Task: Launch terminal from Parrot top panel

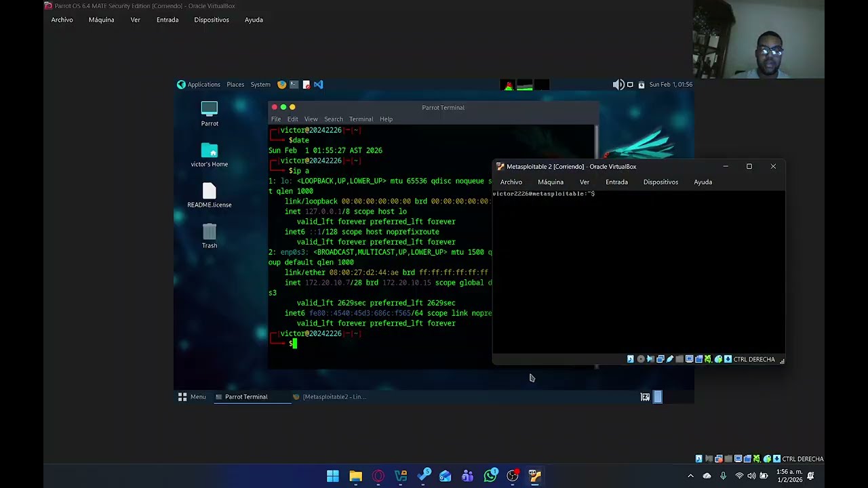Action: coord(294,85)
